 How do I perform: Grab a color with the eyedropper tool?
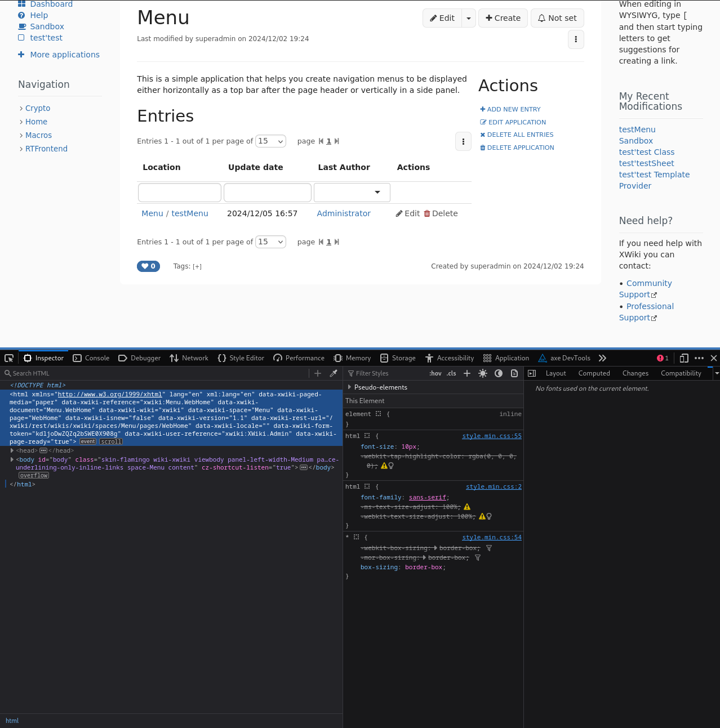pyautogui.click(x=334, y=373)
